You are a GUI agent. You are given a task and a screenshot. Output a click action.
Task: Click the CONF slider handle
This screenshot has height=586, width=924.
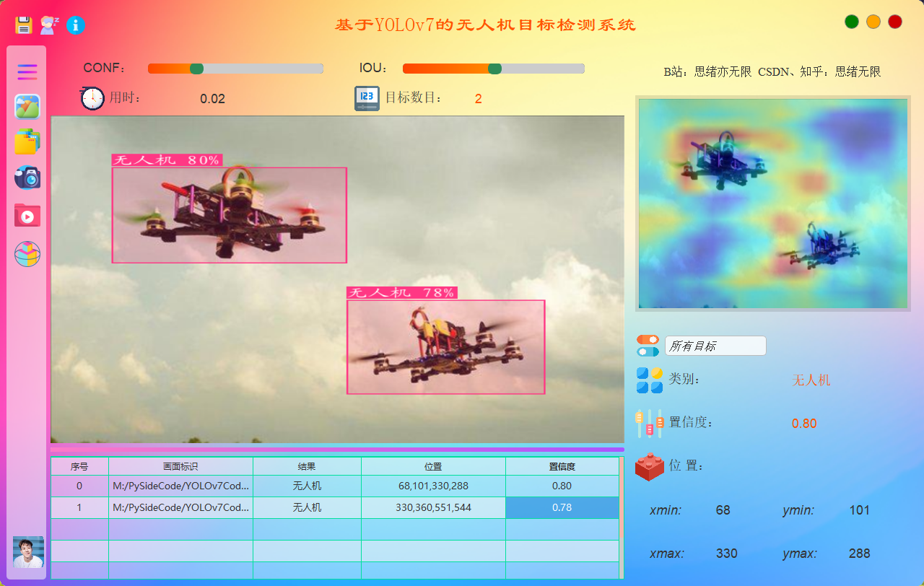click(x=196, y=69)
